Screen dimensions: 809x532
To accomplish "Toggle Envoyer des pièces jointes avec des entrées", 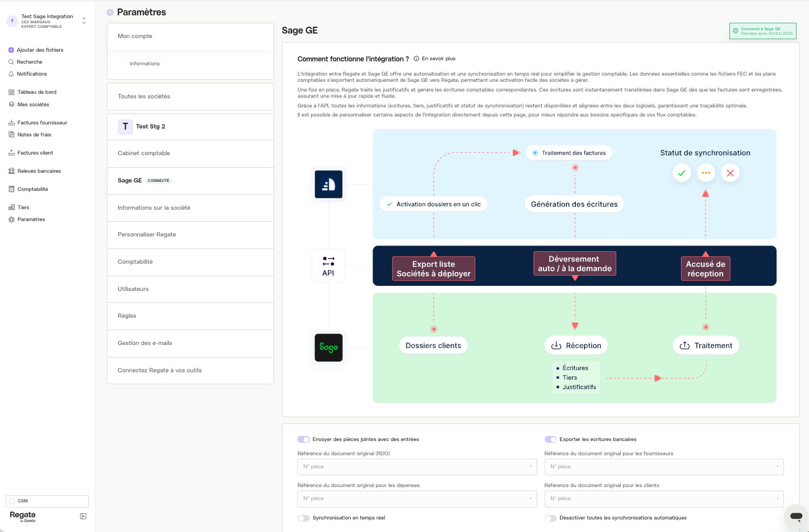I will (304, 439).
